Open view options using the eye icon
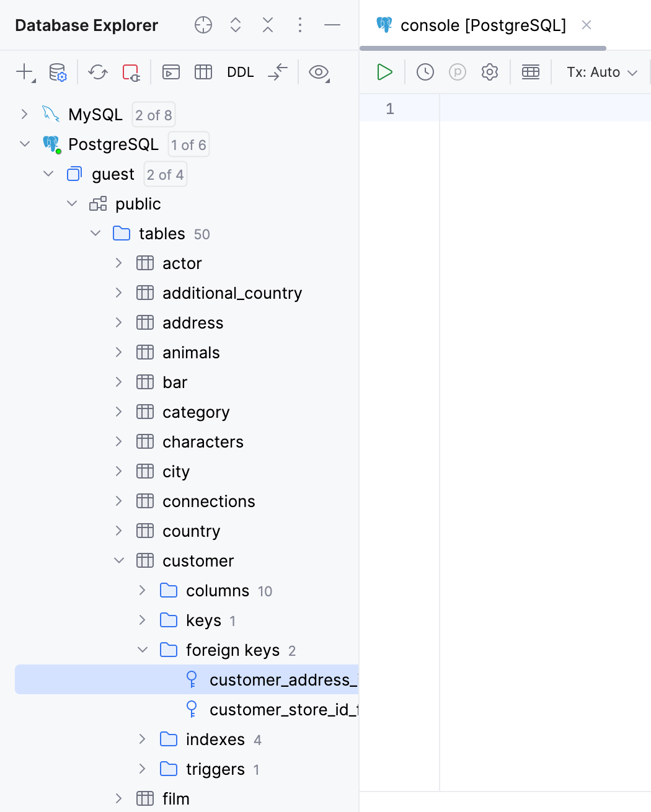This screenshot has height=812, width=651. point(318,73)
